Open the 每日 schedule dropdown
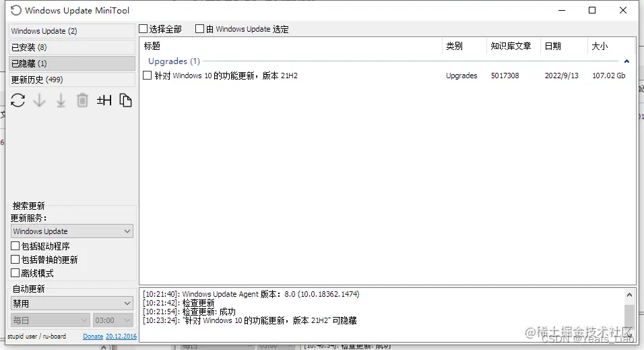Image resolution: width=644 pixels, height=350 pixels. coord(50,320)
